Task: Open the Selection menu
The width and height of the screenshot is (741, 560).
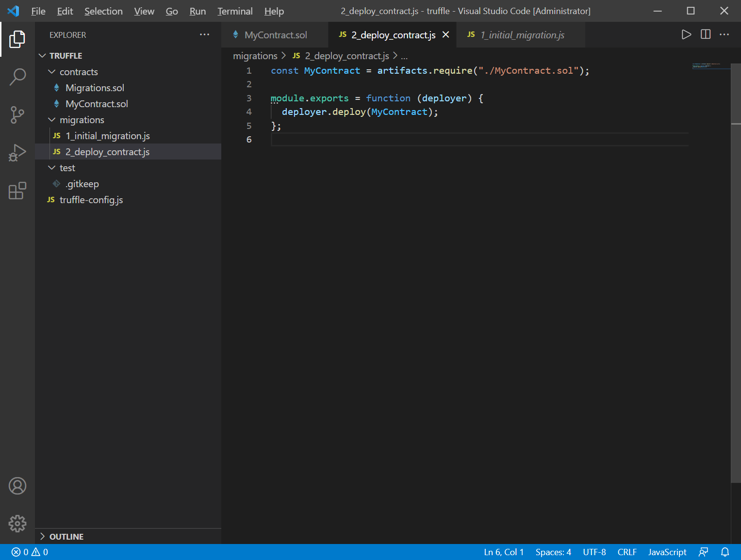Action: (x=103, y=11)
